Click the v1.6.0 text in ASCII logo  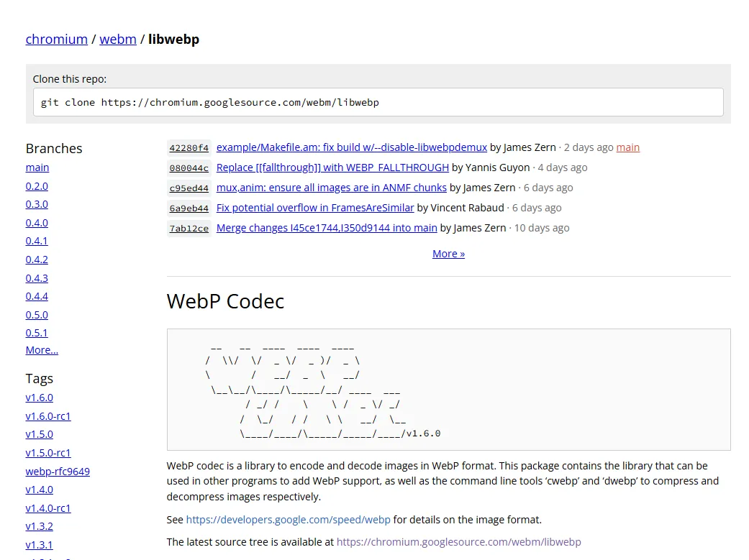coord(423,433)
